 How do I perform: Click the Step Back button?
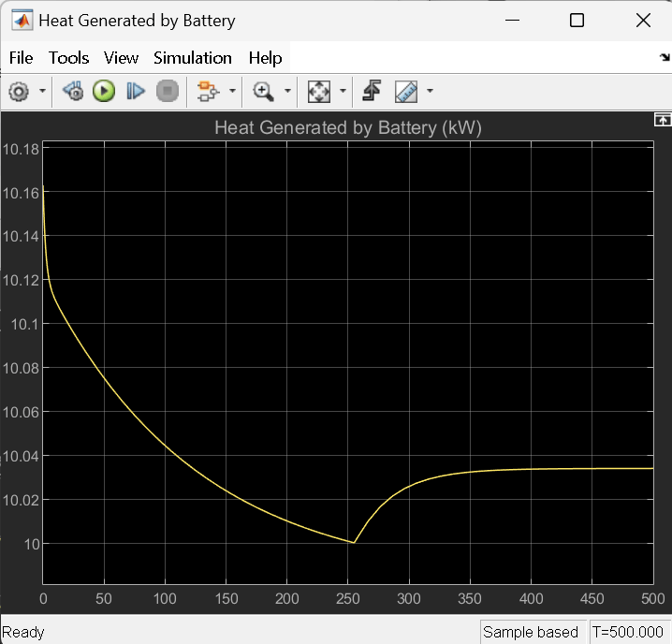[x=73, y=91]
